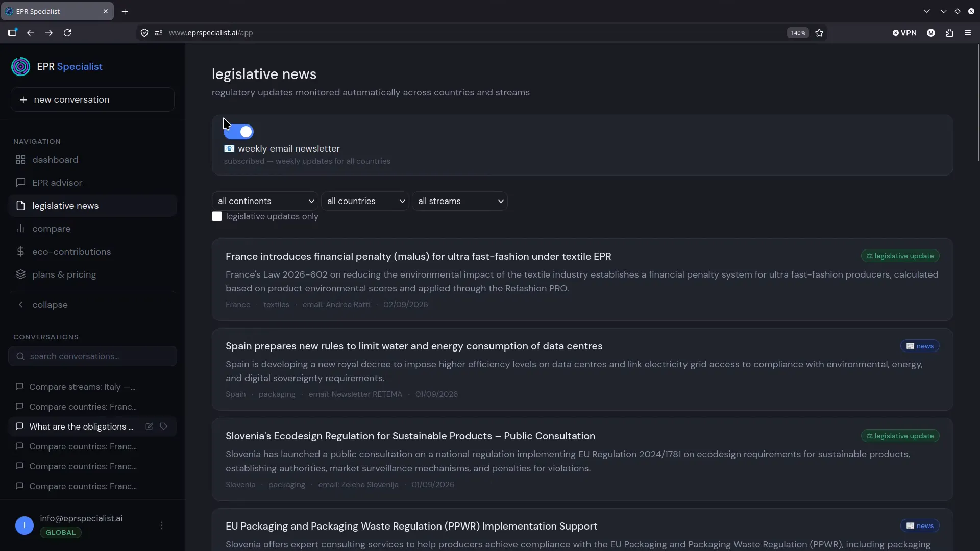980x551 pixels.
Task: Open conversation Compare streams: Italy
Action: click(82, 387)
